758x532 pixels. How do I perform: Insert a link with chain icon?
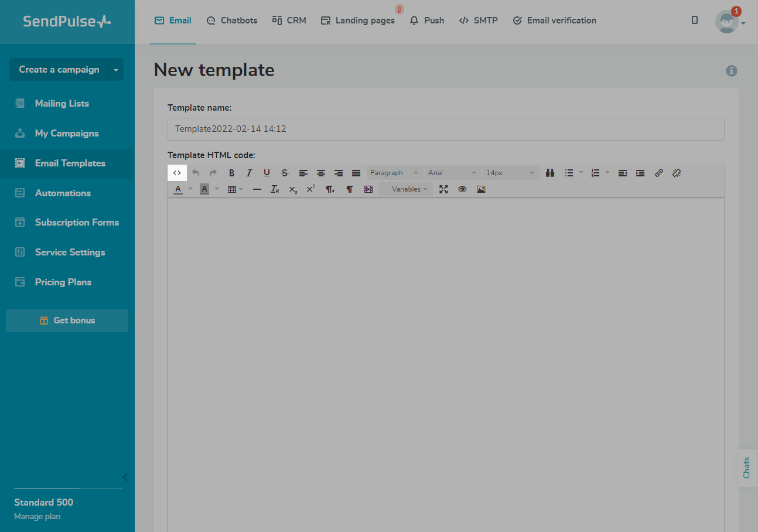(x=659, y=173)
